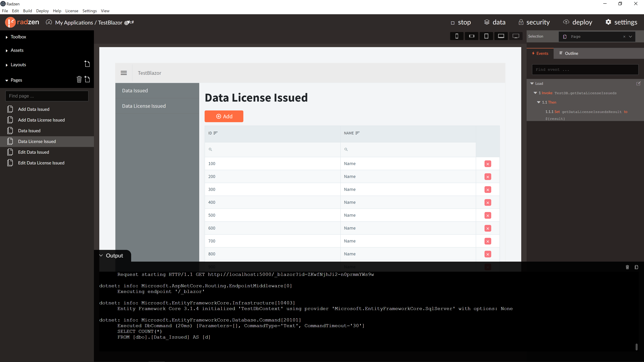
Task: Expand the Toolbox section
Action: tap(7, 37)
